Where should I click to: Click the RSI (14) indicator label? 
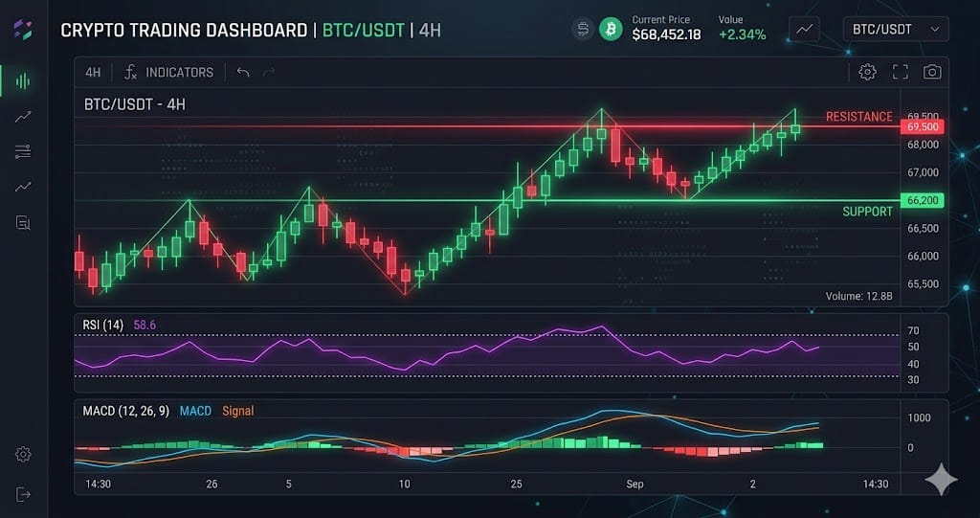103,325
